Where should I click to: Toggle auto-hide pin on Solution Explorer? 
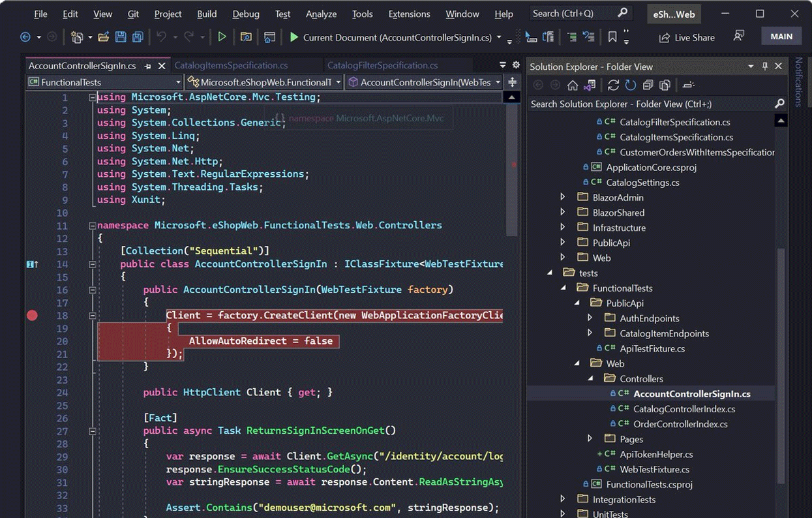[x=765, y=67]
